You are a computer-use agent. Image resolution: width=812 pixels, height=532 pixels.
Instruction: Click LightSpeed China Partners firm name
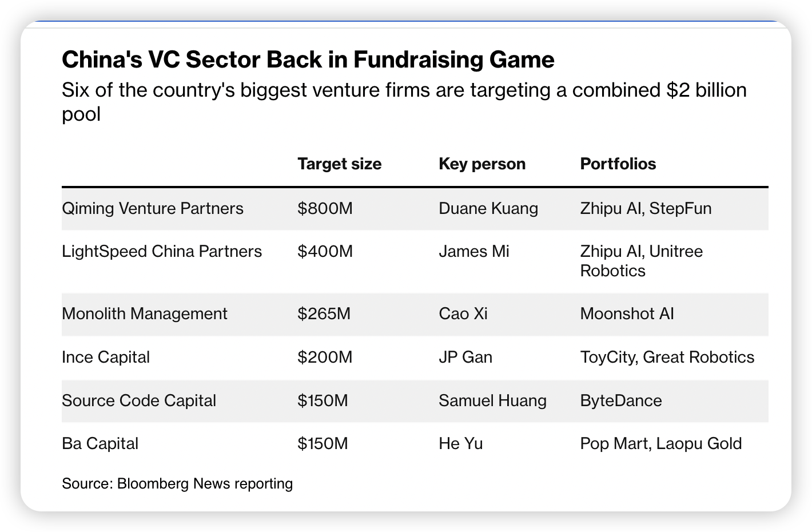pyautogui.click(x=162, y=252)
